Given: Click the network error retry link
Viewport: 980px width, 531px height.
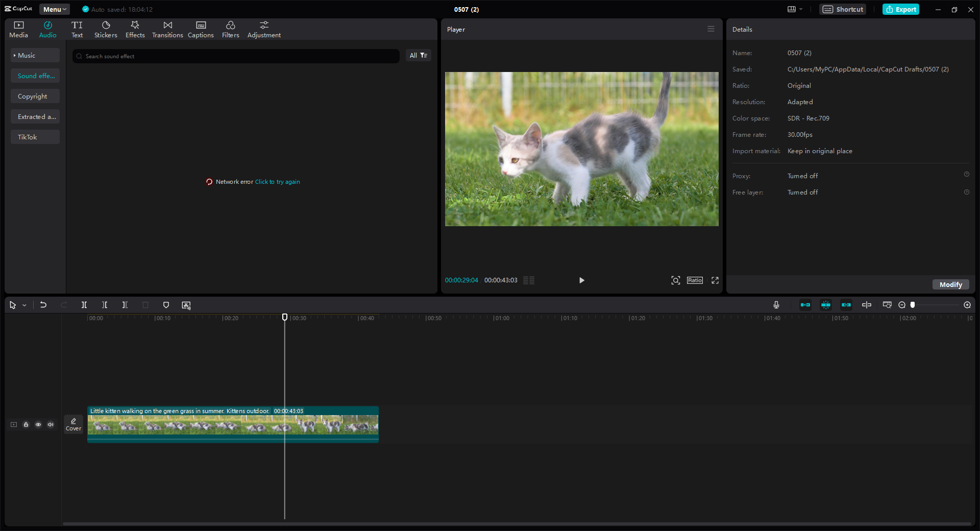Looking at the screenshot, I should 277,181.
